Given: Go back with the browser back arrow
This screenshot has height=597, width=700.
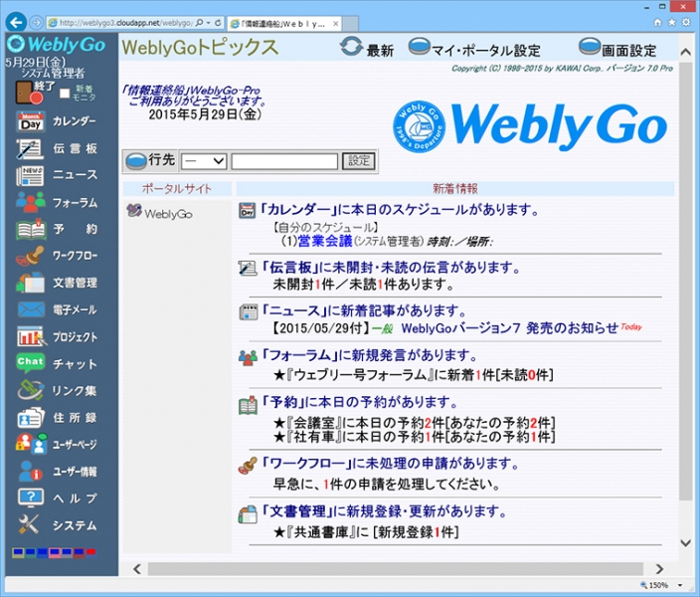Looking at the screenshot, I should tap(17, 22).
